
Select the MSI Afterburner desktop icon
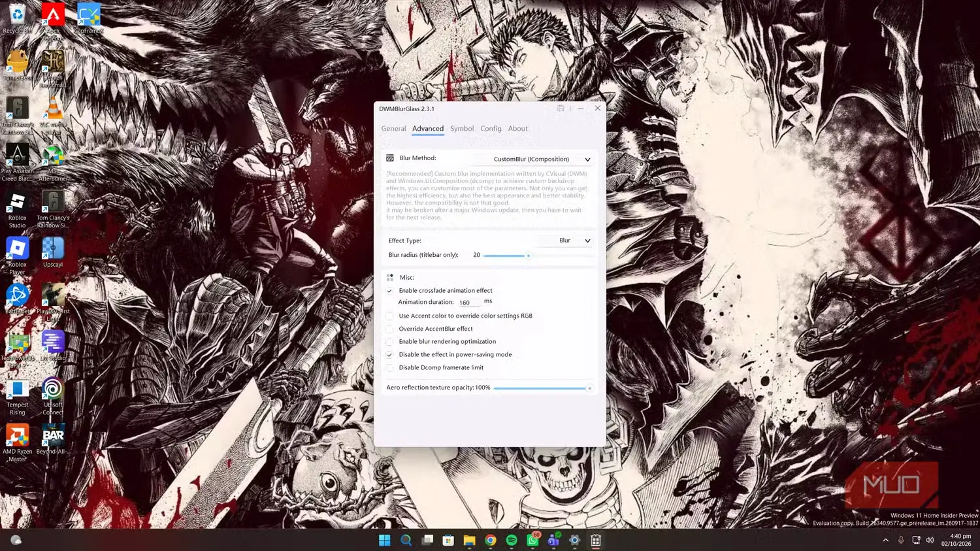[x=53, y=163]
